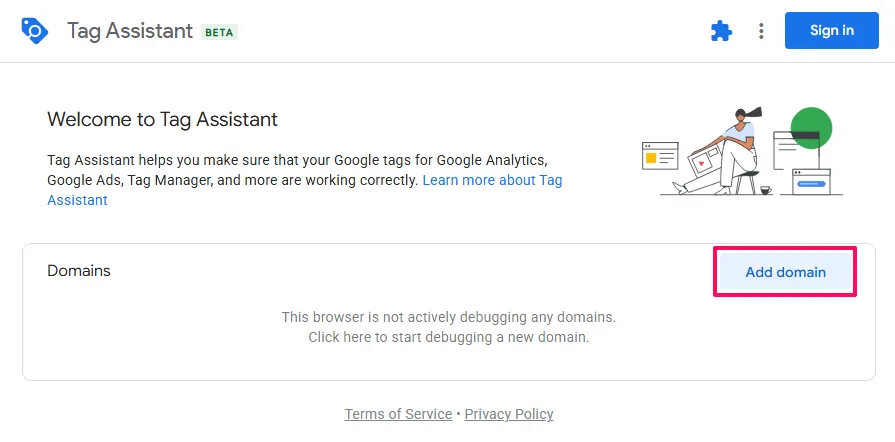Click the 'start debugging a new domain' text
The width and height of the screenshot is (895, 442).
point(448,337)
